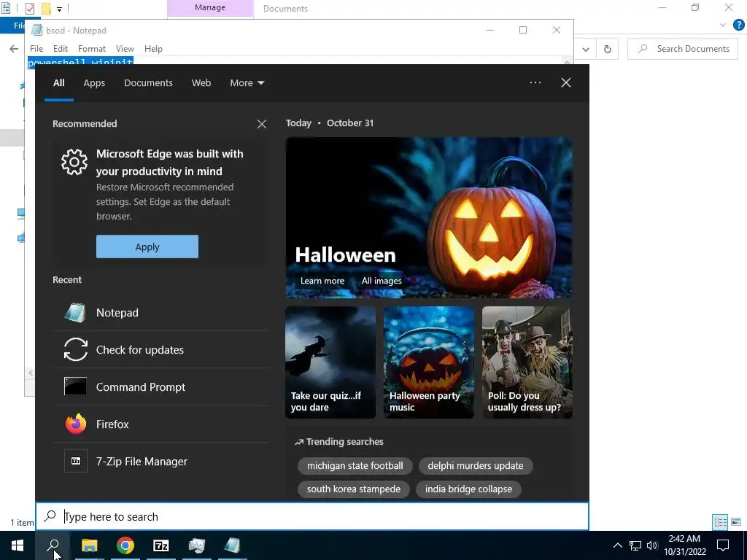Dismiss the Recommended section with its X
Image resolution: width=747 pixels, height=560 pixels.
coord(262,124)
